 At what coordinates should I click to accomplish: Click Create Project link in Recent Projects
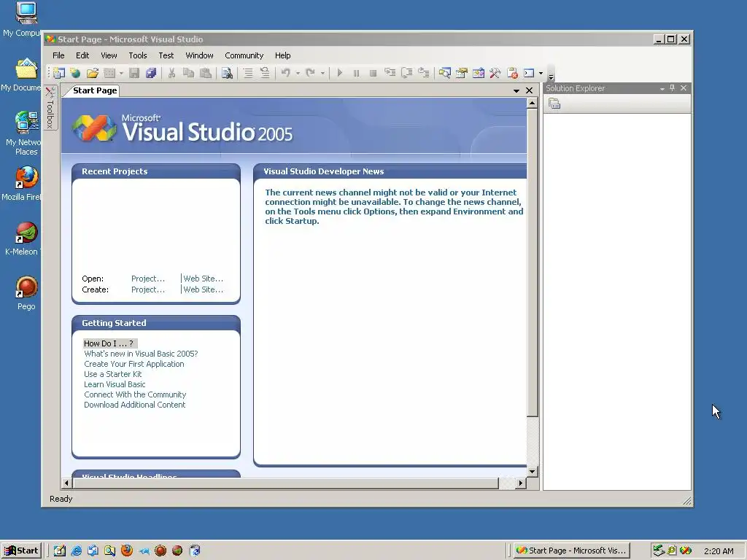(x=148, y=289)
